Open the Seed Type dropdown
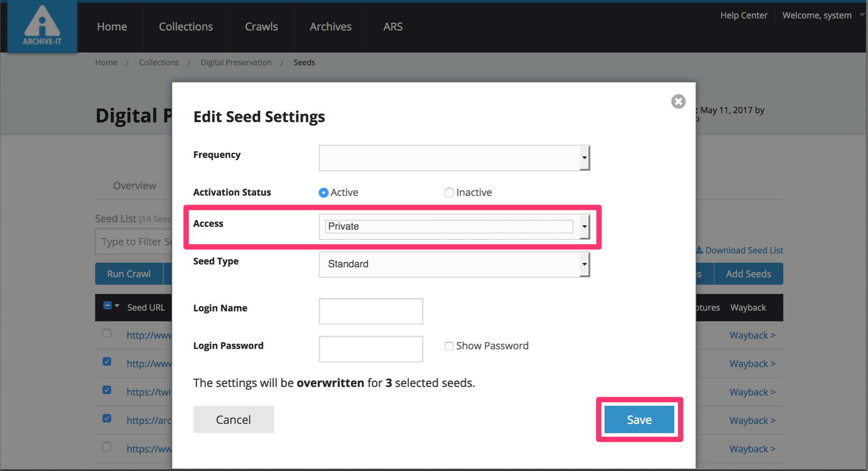868x471 pixels. pos(454,264)
